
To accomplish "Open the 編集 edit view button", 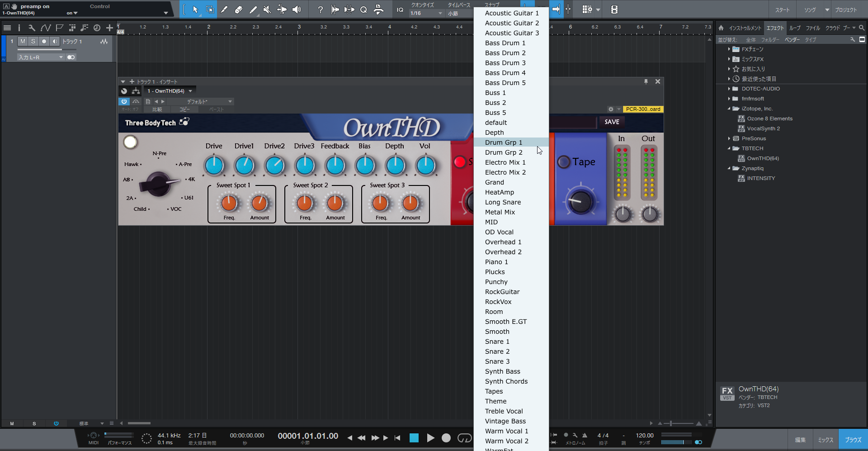I will (800, 440).
